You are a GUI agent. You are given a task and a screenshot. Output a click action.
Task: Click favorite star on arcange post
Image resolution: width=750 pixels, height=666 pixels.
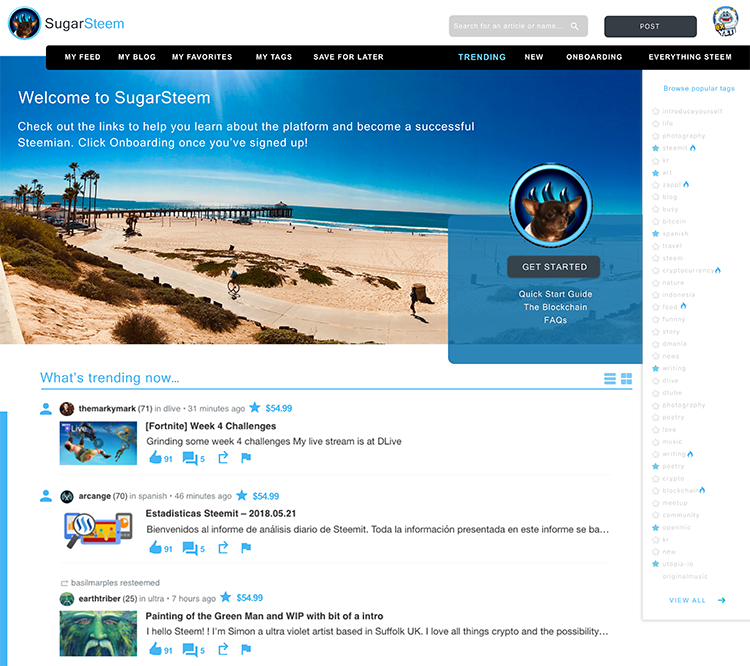(x=242, y=495)
